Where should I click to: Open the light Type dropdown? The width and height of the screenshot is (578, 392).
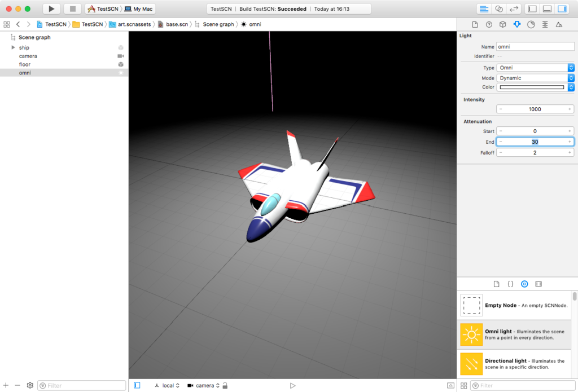click(x=535, y=68)
